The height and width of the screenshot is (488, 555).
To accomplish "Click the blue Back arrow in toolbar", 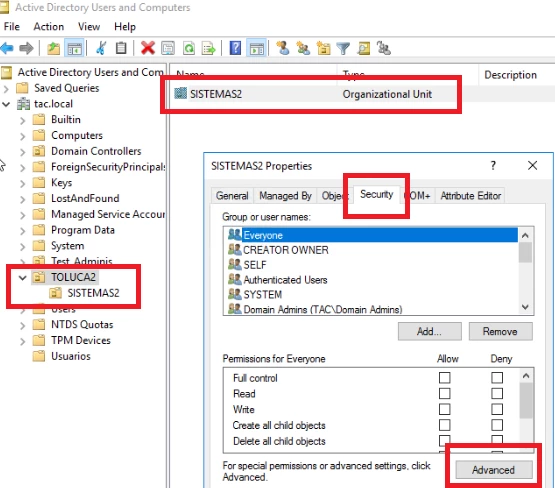I will pos(7,48).
